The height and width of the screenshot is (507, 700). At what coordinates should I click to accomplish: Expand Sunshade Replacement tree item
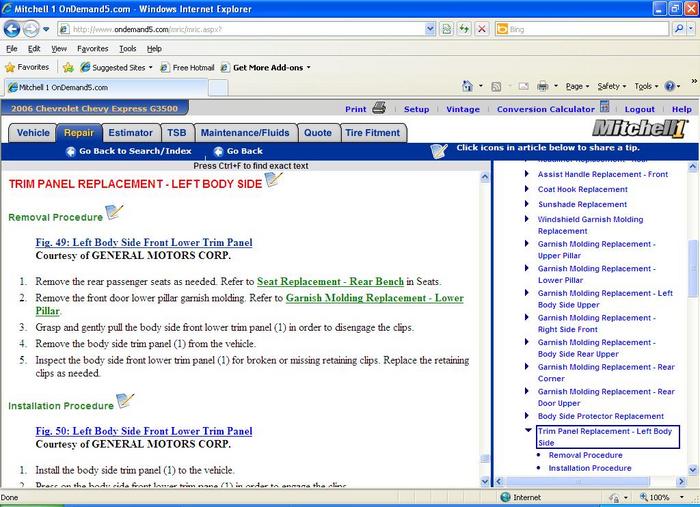click(x=526, y=204)
